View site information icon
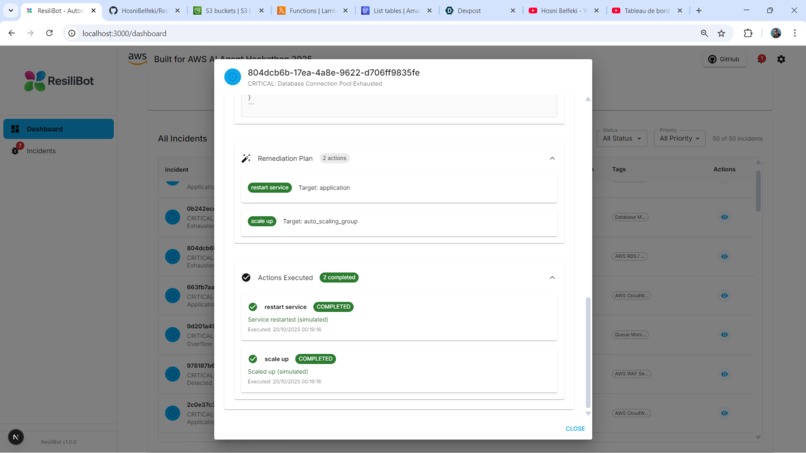Viewport: 806px width, 453px height. pos(72,33)
